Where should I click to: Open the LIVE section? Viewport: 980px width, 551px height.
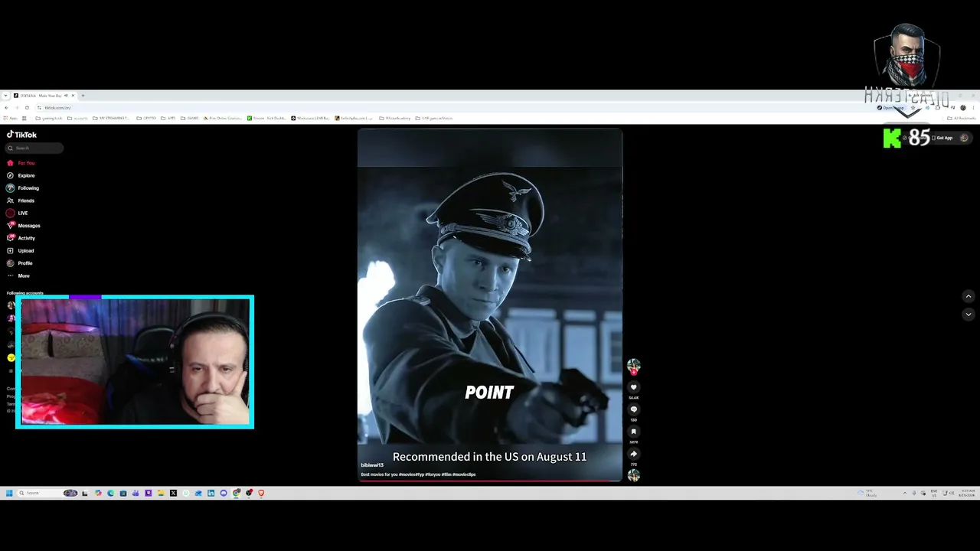coord(18,213)
